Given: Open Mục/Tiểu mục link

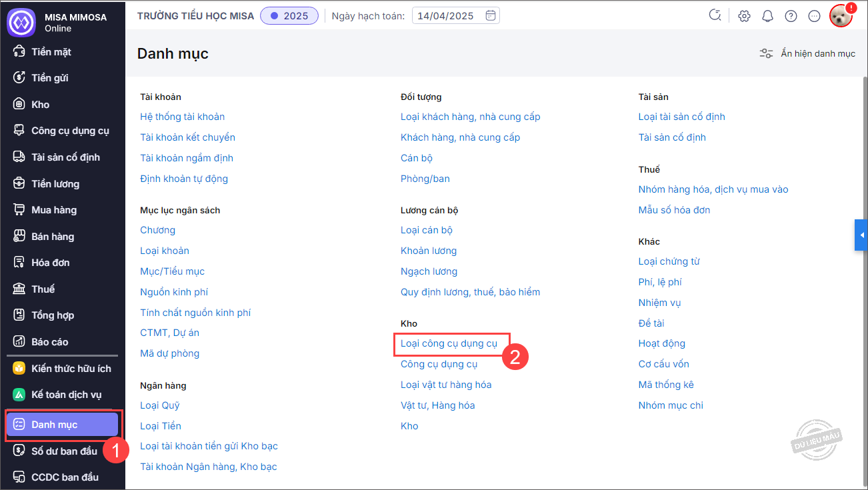Looking at the screenshot, I should [x=173, y=271].
